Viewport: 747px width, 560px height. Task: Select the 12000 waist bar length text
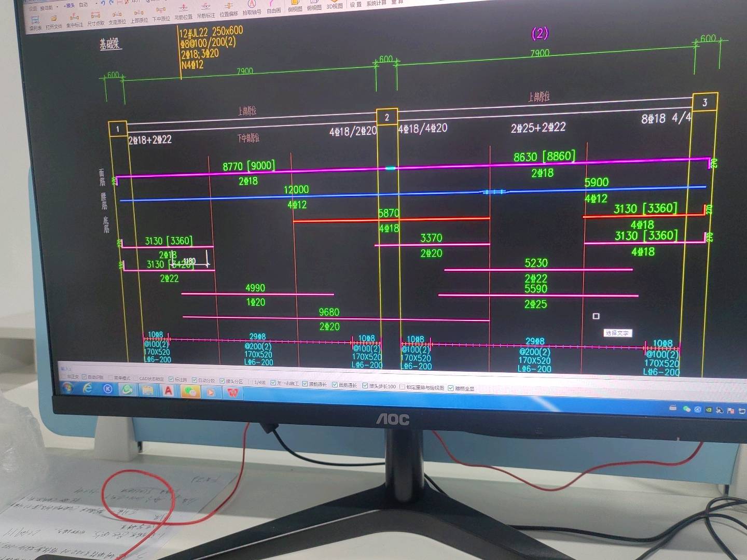[x=296, y=189]
